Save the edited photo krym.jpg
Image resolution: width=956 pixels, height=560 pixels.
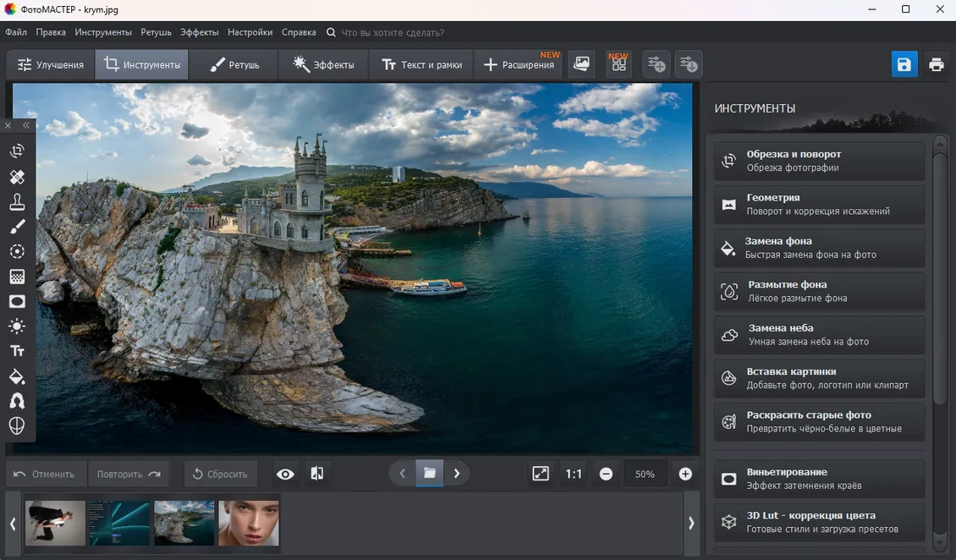click(x=904, y=63)
